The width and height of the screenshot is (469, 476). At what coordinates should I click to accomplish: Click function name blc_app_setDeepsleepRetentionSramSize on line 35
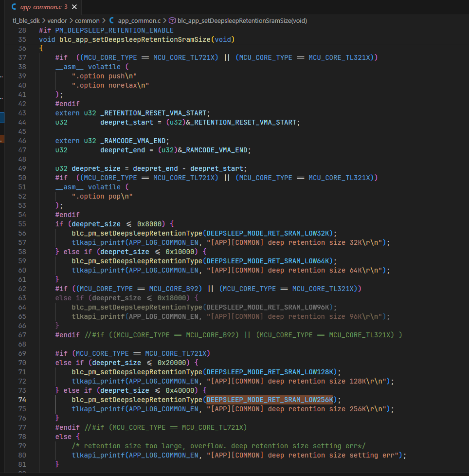(135, 39)
